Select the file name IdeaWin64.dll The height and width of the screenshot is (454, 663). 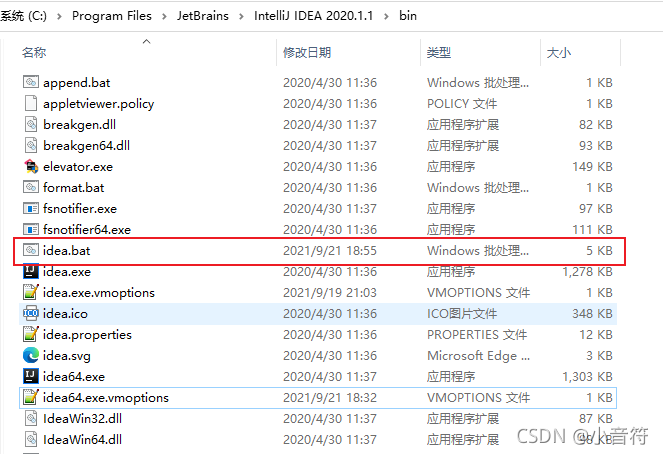coord(82,440)
